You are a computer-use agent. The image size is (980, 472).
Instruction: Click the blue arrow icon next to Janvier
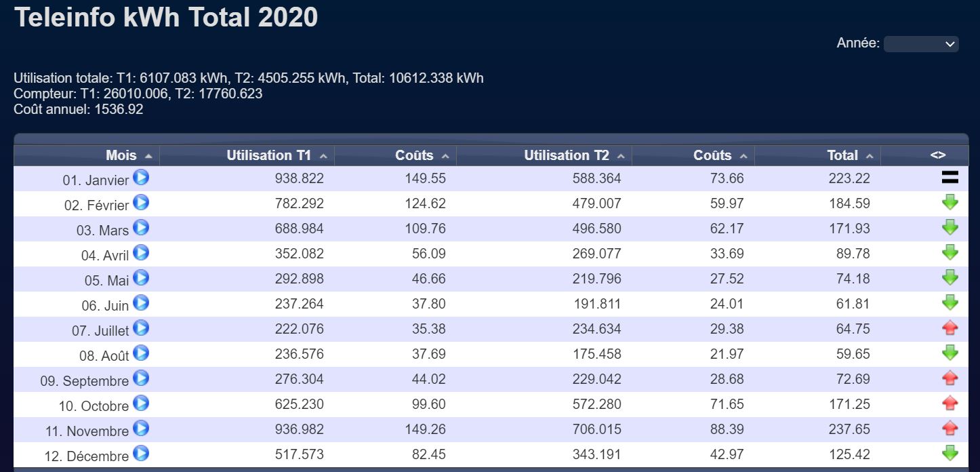pos(141,178)
